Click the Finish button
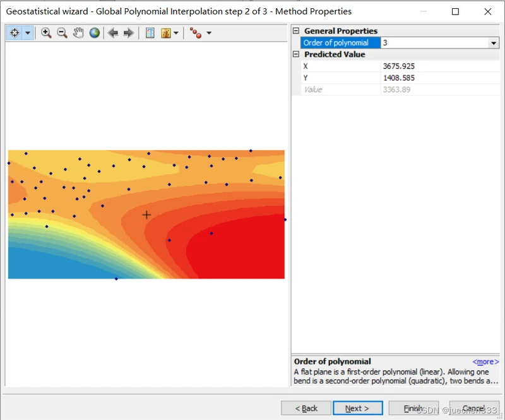Image resolution: width=505 pixels, height=420 pixels. (413, 408)
